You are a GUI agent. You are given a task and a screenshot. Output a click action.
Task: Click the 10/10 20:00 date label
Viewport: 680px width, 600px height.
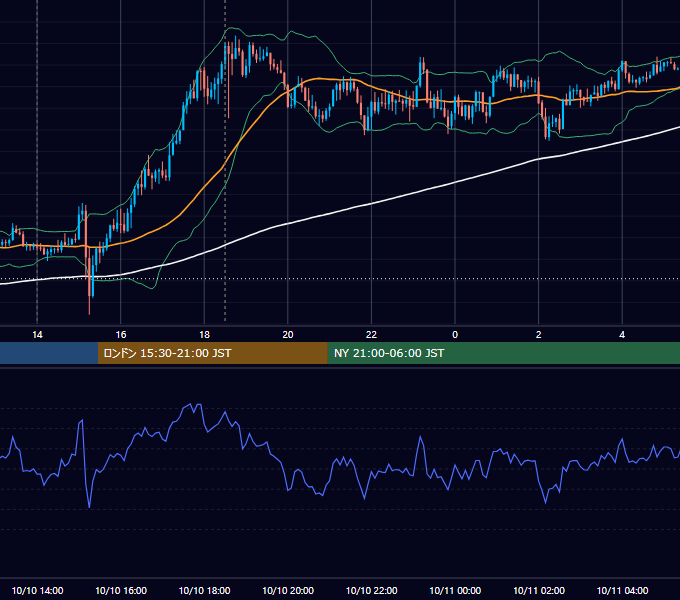click(288, 590)
